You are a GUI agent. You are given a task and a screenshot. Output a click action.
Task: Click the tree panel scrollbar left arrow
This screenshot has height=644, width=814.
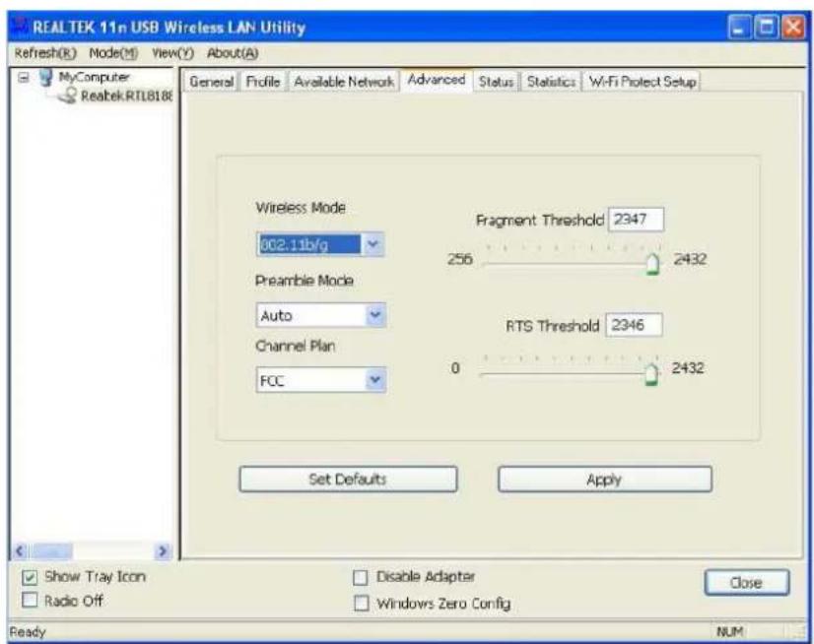pos(21,550)
